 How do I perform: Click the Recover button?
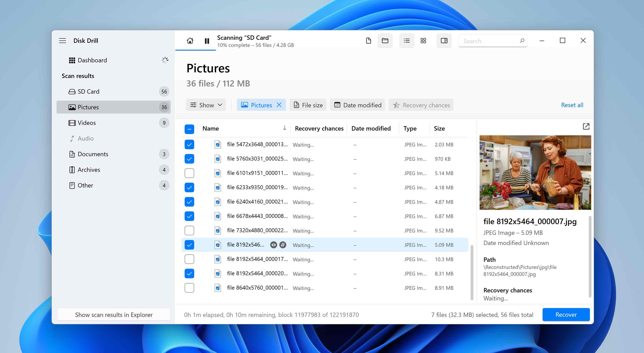[566, 315]
